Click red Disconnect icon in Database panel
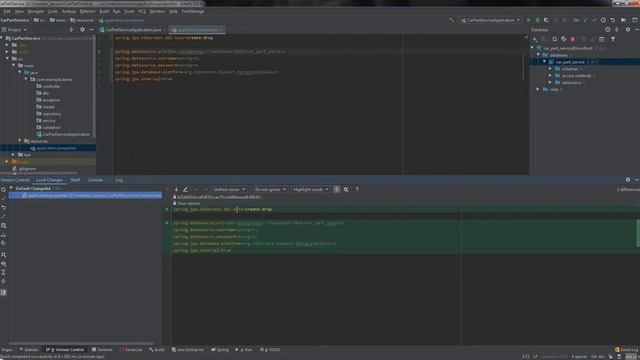The width and height of the screenshot is (640, 360). click(573, 39)
